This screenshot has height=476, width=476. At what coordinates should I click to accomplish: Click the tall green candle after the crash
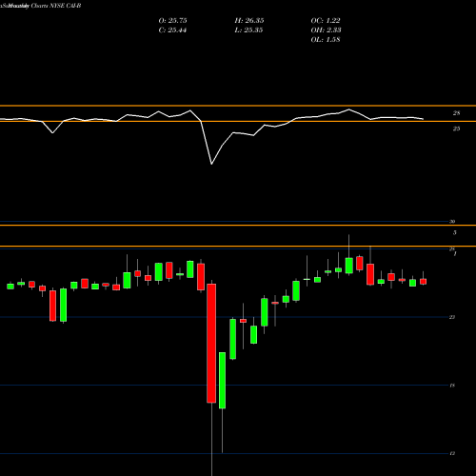pyautogui.click(x=222, y=380)
